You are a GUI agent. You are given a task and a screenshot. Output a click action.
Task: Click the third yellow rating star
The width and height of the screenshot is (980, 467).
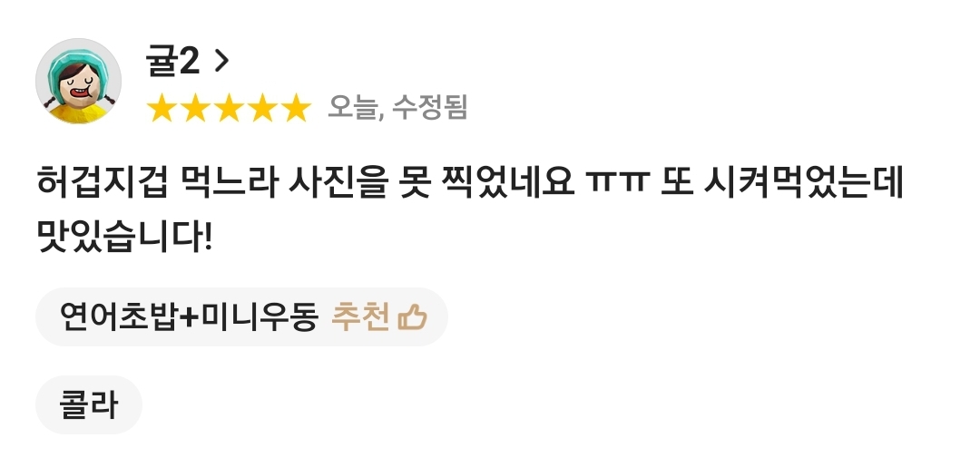click(230, 108)
